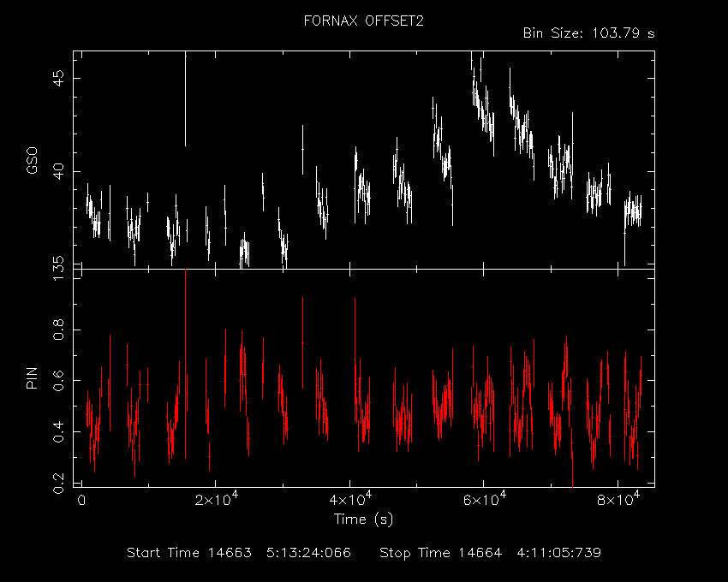Click the PIN axis tick label "0.2"
Image resolution: width=728 pixels, height=582 pixels.
coord(59,483)
